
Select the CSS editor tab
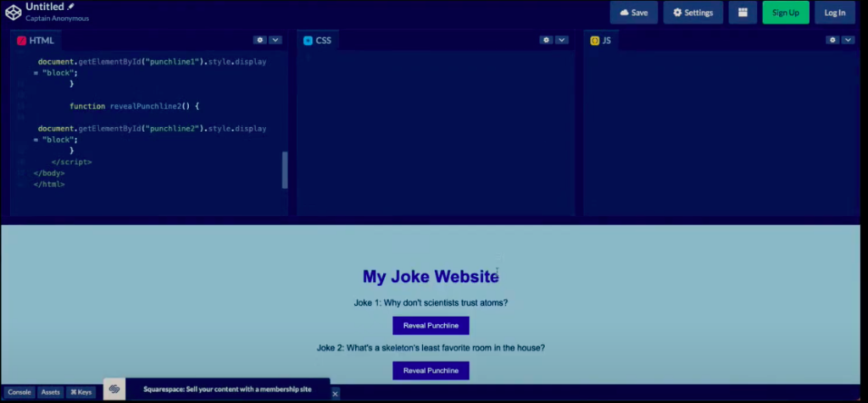click(318, 41)
